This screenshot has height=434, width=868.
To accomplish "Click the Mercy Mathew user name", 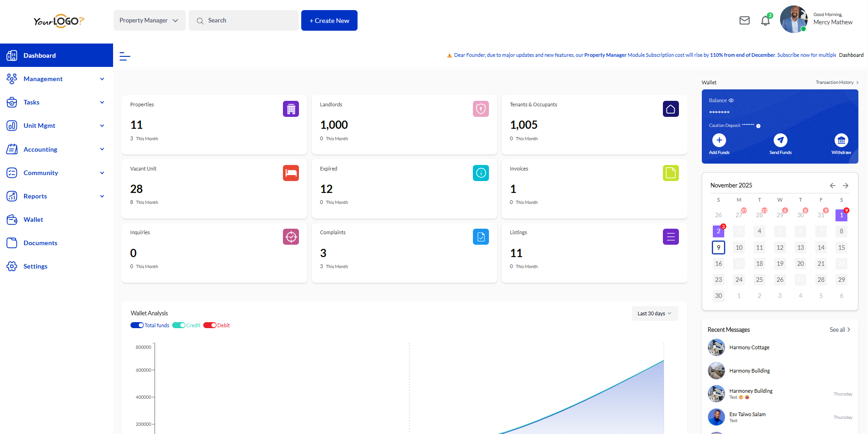I will click(833, 22).
